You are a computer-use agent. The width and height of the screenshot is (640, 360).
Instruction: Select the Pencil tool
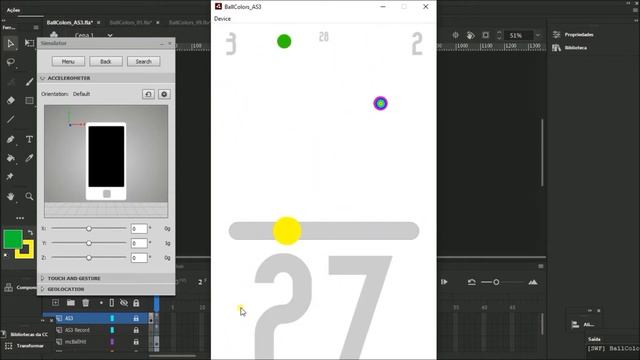(11, 139)
